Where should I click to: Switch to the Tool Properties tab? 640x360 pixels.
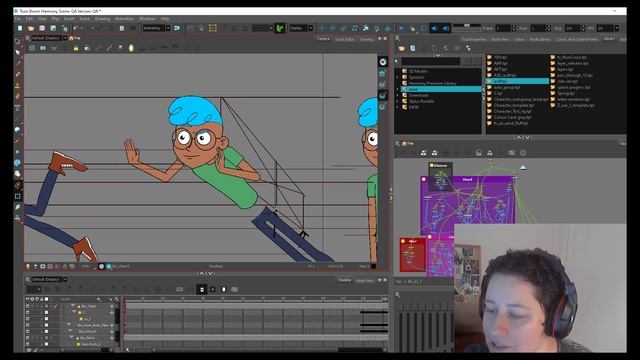(474, 39)
